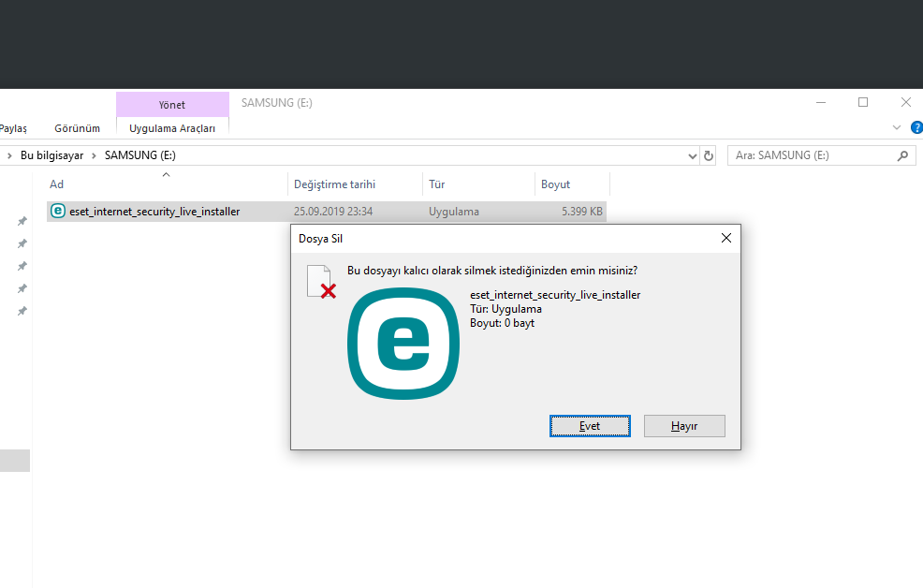Click the Uygulama type cell in file row
The width and height of the screenshot is (923, 588).
click(x=454, y=212)
